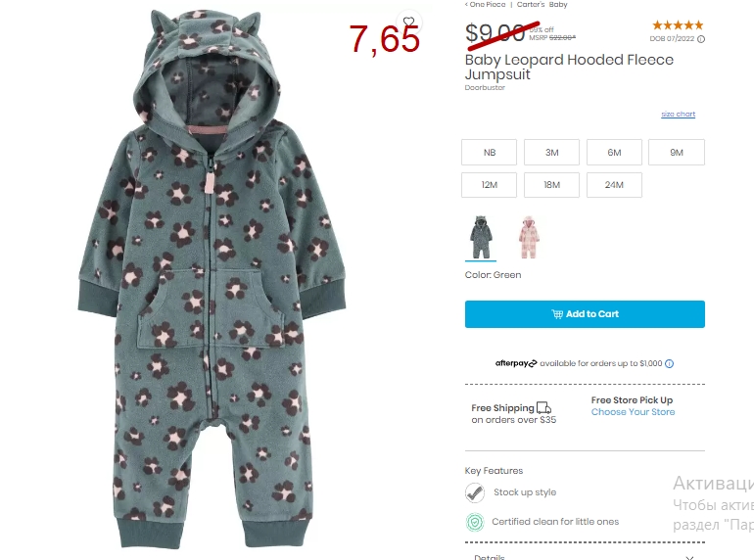This screenshot has width=754, height=560.
Task: Click the five-star rating icons
Action: (678, 25)
